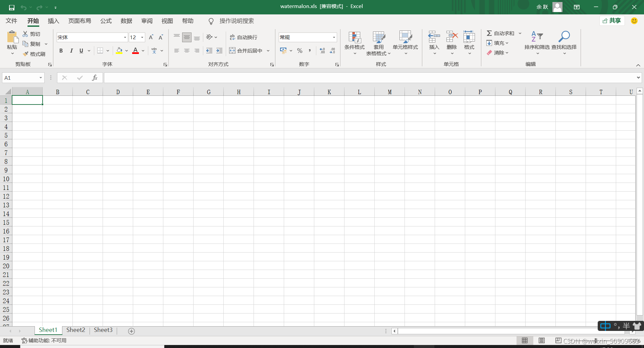Open Find and Select magnifier icon
Image resolution: width=644 pixels, height=348 pixels.
coord(564,37)
